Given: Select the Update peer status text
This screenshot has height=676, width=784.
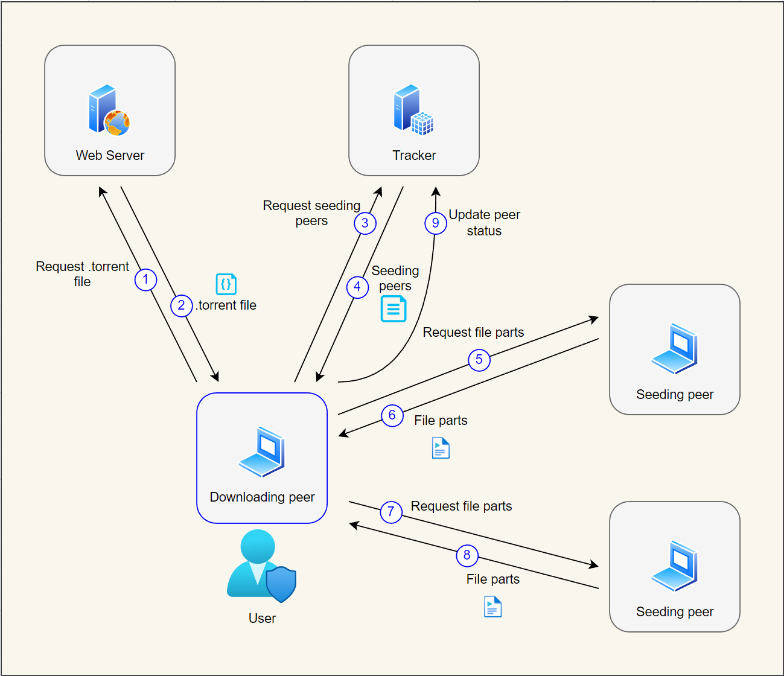Looking at the screenshot, I should [485, 223].
